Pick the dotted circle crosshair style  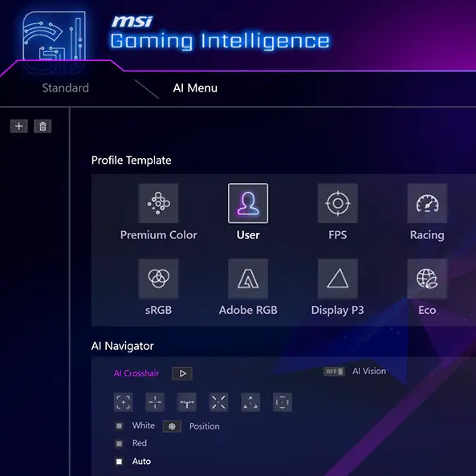click(x=283, y=402)
